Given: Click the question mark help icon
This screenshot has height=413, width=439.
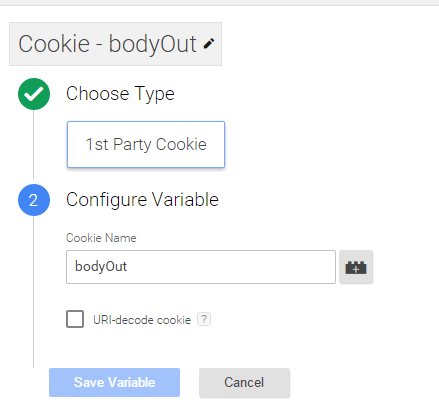Looking at the screenshot, I should click(x=204, y=319).
